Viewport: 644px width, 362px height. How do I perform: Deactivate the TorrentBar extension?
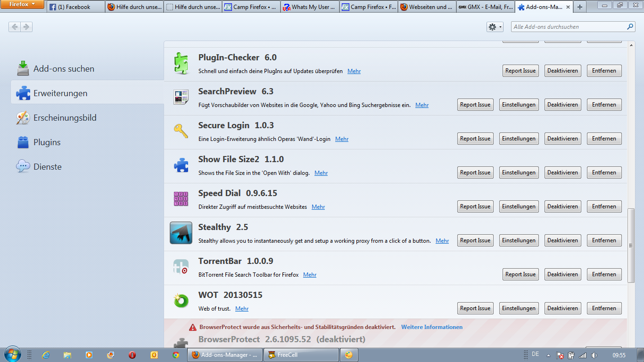point(562,274)
